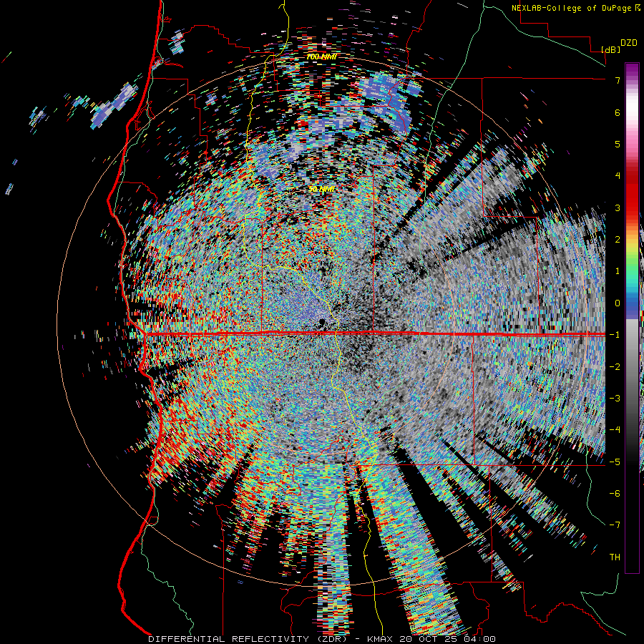Click the DZD product label
644x644 pixels.
click(629, 43)
